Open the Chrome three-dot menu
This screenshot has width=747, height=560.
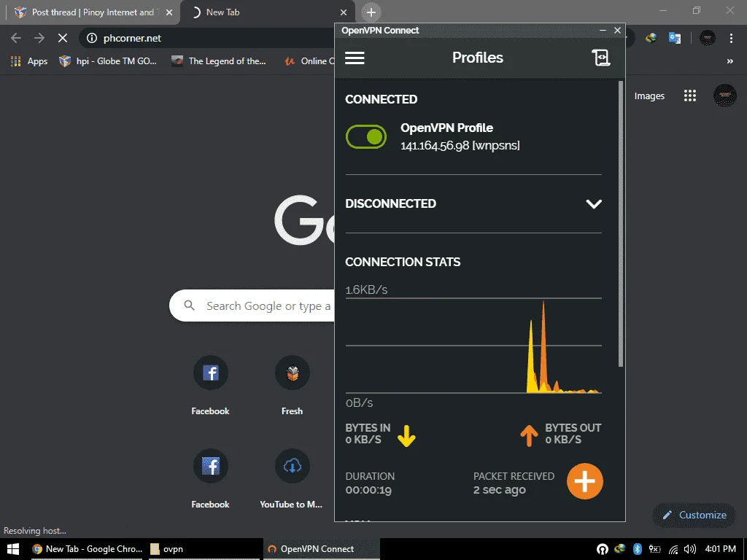731,38
